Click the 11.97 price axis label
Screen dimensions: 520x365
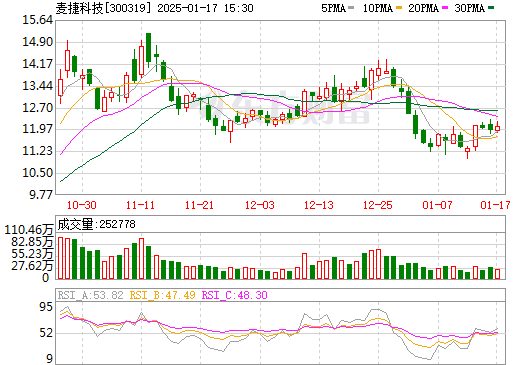[x=37, y=129]
